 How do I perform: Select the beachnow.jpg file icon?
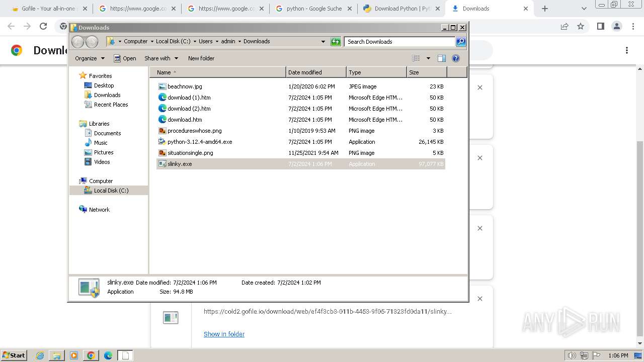tap(162, 86)
